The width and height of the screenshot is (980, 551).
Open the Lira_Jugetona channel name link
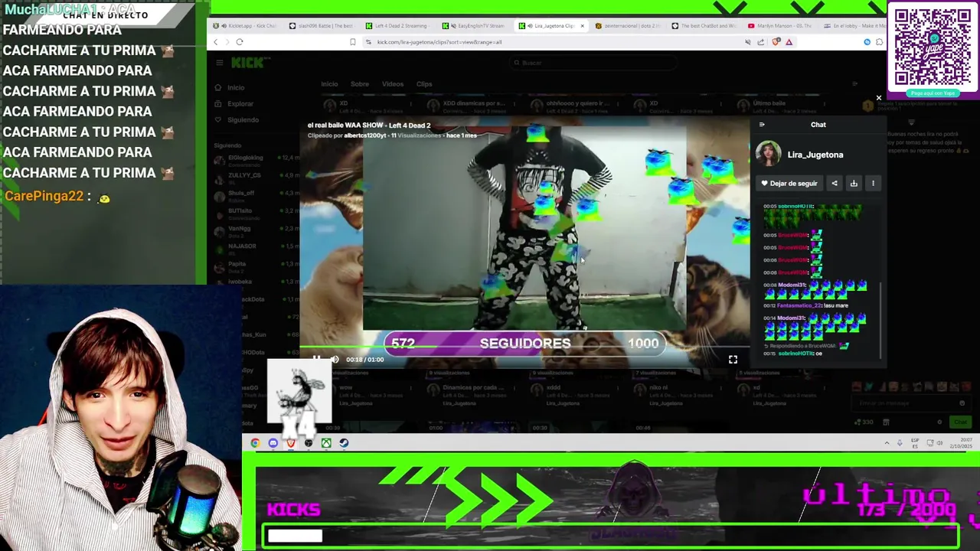pyautogui.click(x=815, y=155)
